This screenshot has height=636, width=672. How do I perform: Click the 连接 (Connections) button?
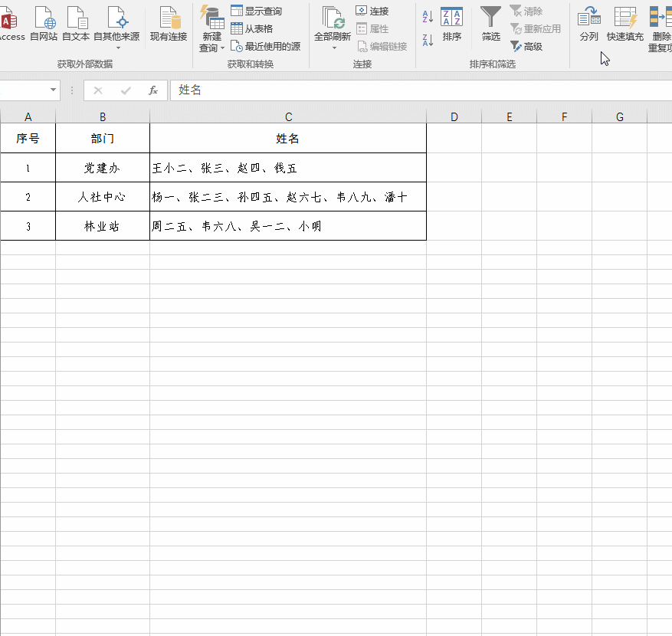372,11
